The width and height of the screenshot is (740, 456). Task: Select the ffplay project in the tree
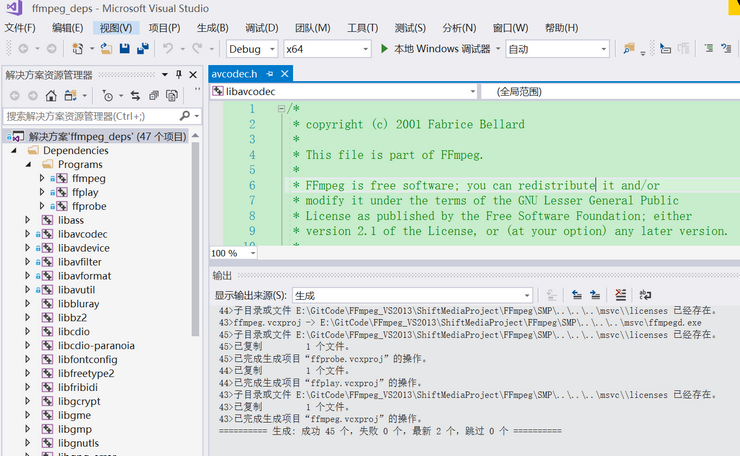pos(85,192)
